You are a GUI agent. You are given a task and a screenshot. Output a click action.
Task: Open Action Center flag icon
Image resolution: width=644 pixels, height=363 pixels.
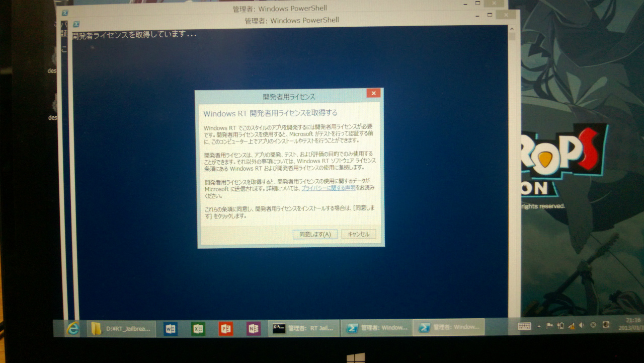(550, 325)
